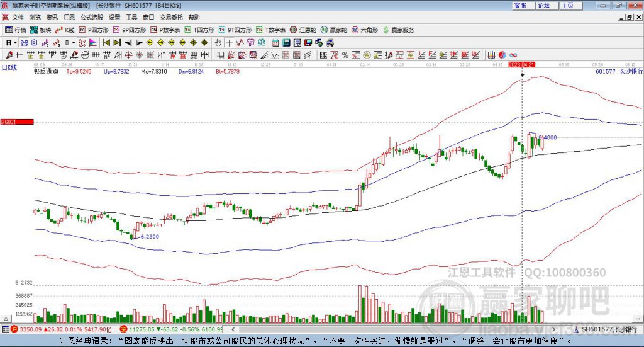Image resolution: width=644 pixels, height=347 pixels.
Task: Click the 论坛 forum button
Action: [x=547, y=5]
